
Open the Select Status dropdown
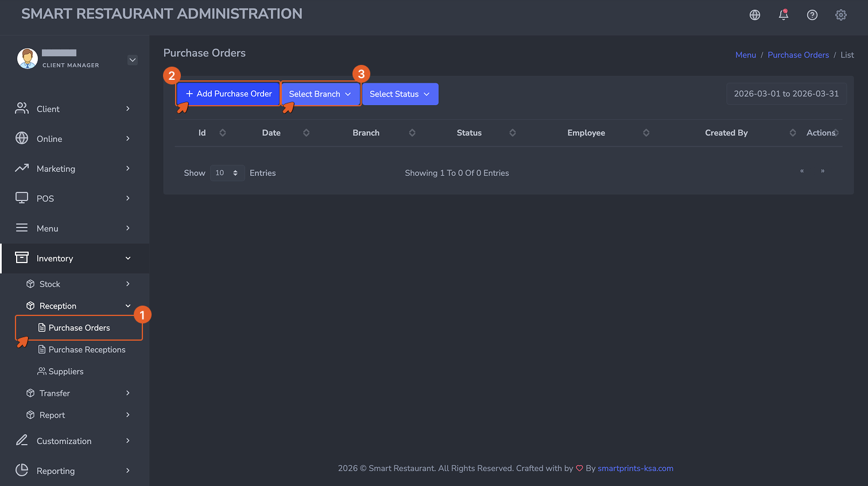click(x=400, y=94)
